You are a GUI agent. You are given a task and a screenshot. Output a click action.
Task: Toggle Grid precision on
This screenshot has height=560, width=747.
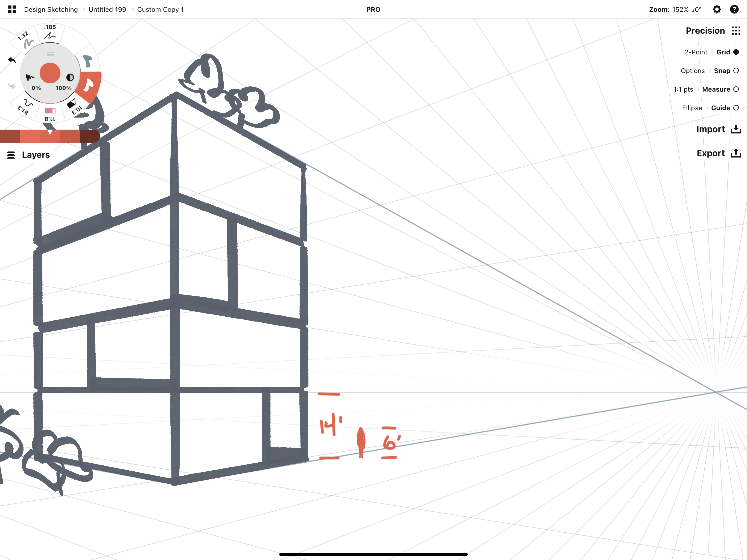click(735, 52)
